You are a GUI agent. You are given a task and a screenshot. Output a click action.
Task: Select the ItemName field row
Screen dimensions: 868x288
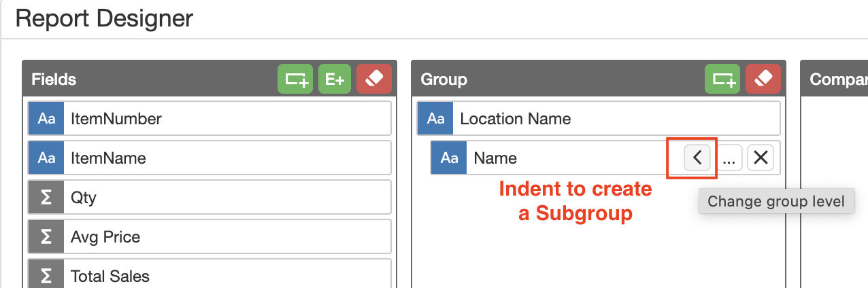tap(210, 158)
